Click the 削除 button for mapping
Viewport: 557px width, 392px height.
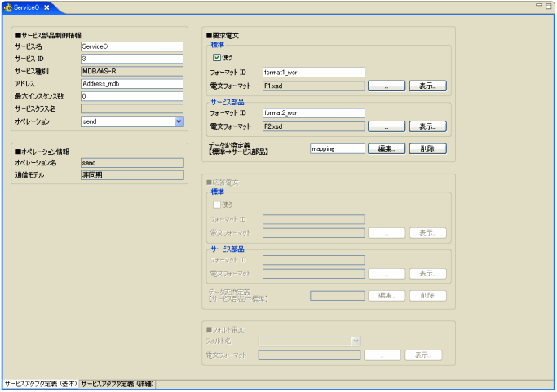(427, 148)
